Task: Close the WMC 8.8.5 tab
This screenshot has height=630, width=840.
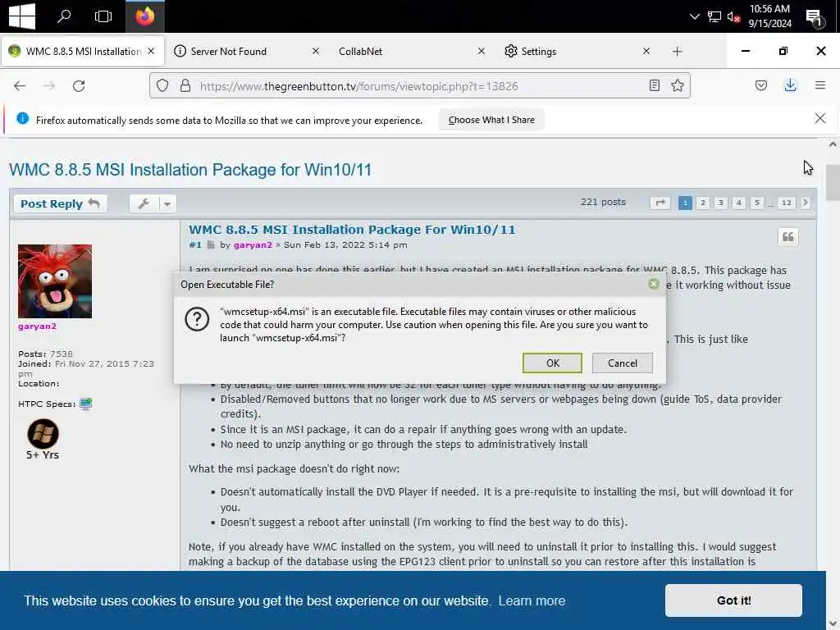Action: pos(151,51)
